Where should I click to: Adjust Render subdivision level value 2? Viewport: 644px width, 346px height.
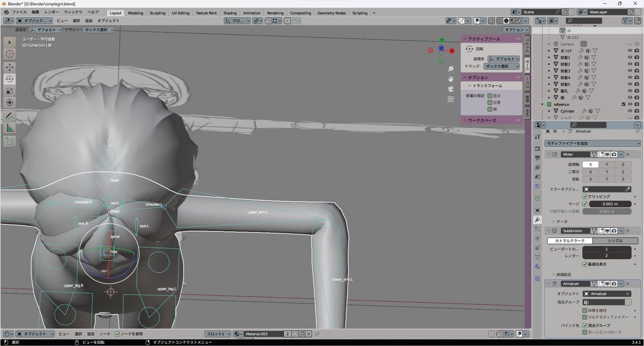(607, 256)
